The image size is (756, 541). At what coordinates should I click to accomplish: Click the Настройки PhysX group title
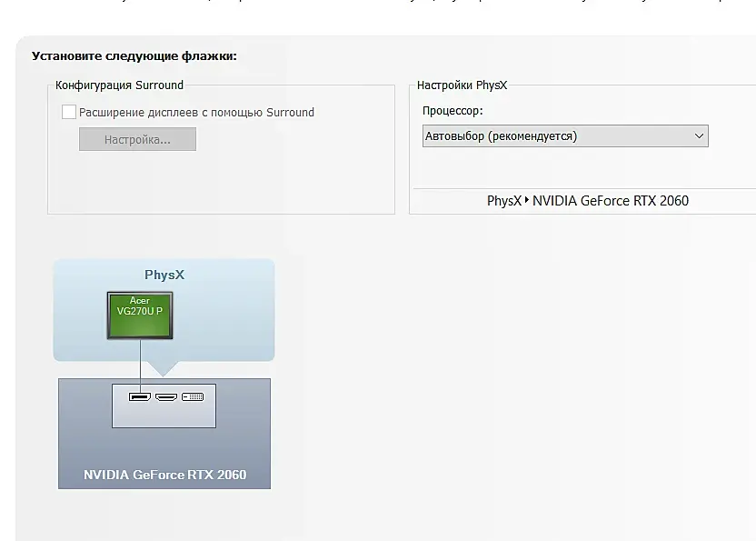[462, 85]
